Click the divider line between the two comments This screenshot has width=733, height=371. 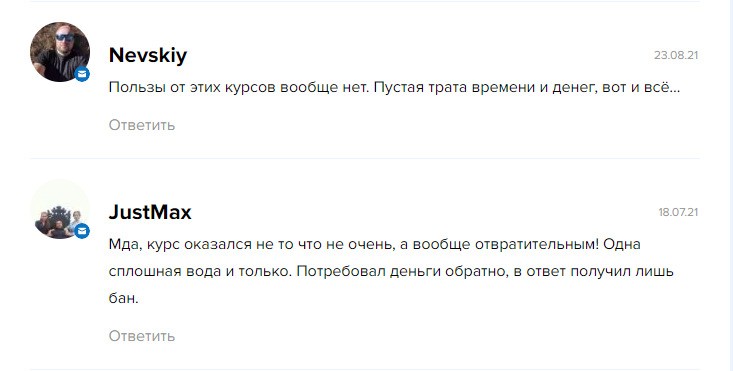click(365, 158)
